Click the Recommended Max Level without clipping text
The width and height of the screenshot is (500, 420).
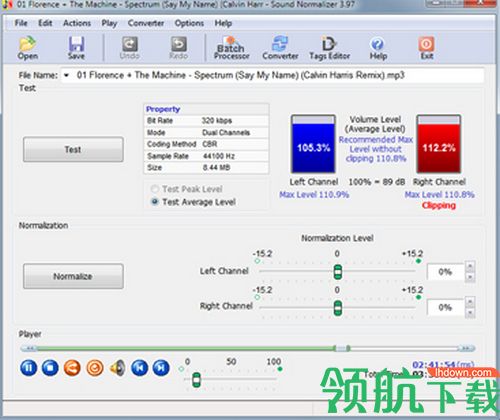(x=376, y=149)
